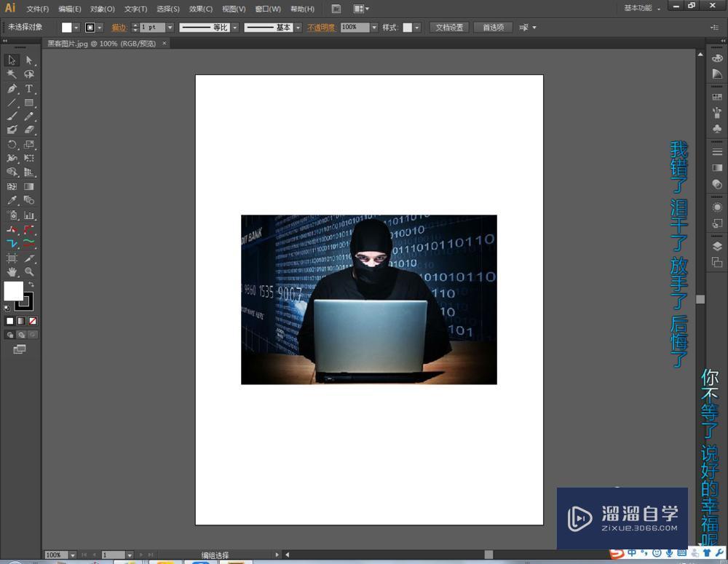Select the Selection tool (black arrow)
728x564 pixels.
12,60
